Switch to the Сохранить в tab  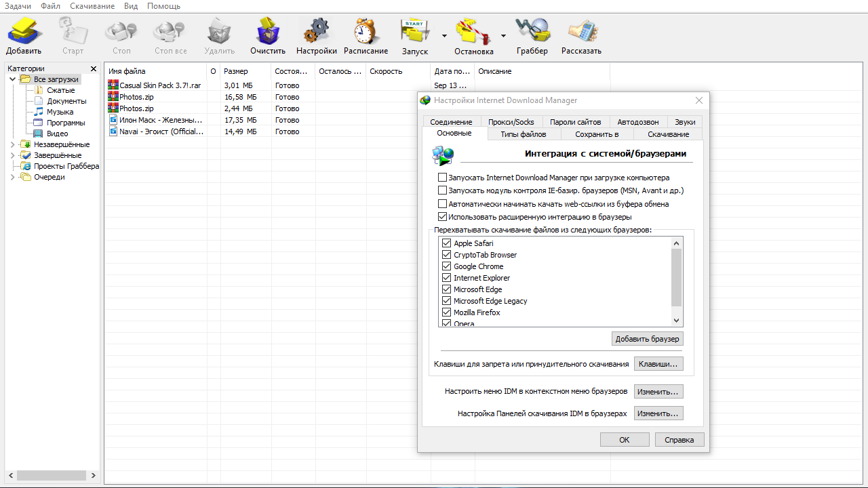click(x=597, y=134)
